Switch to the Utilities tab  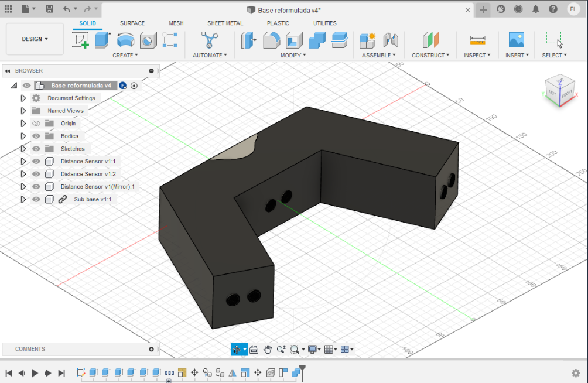point(325,23)
